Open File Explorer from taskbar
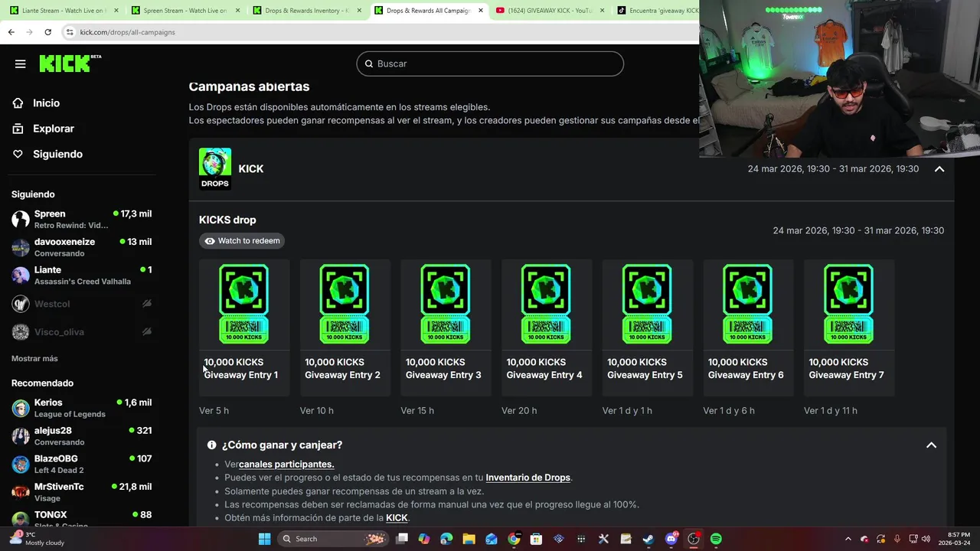980x551 pixels. pyautogui.click(x=469, y=539)
